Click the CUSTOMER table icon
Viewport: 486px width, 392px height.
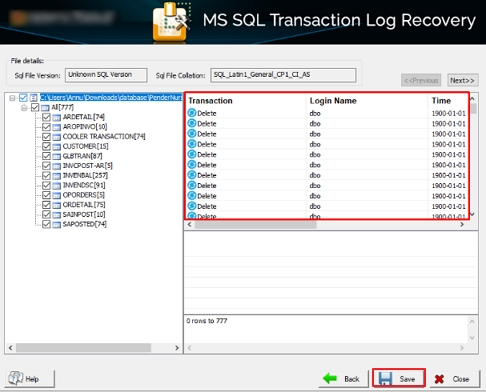tap(57, 146)
